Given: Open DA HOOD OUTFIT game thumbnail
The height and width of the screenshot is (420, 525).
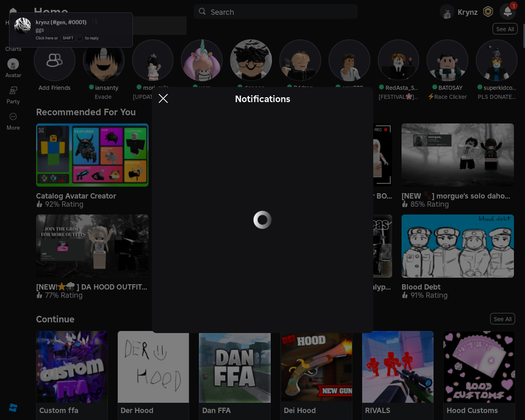Looking at the screenshot, I should click(x=92, y=246).
